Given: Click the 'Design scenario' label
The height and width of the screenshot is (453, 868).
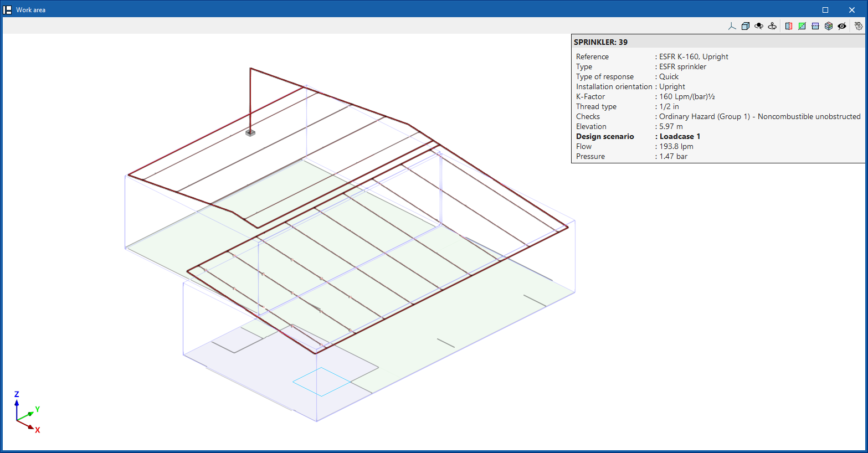Looking at the screenshot, I should pos(605,136).
